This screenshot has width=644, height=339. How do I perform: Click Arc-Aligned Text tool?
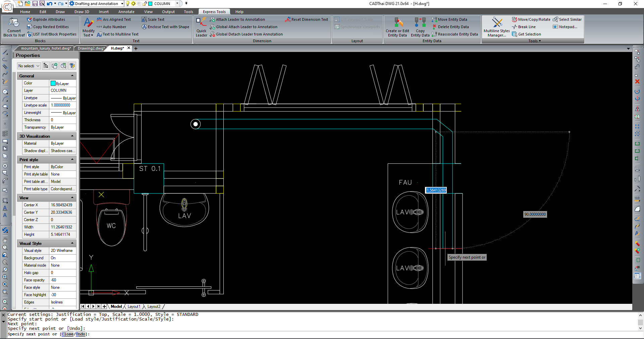pos(114,19)
